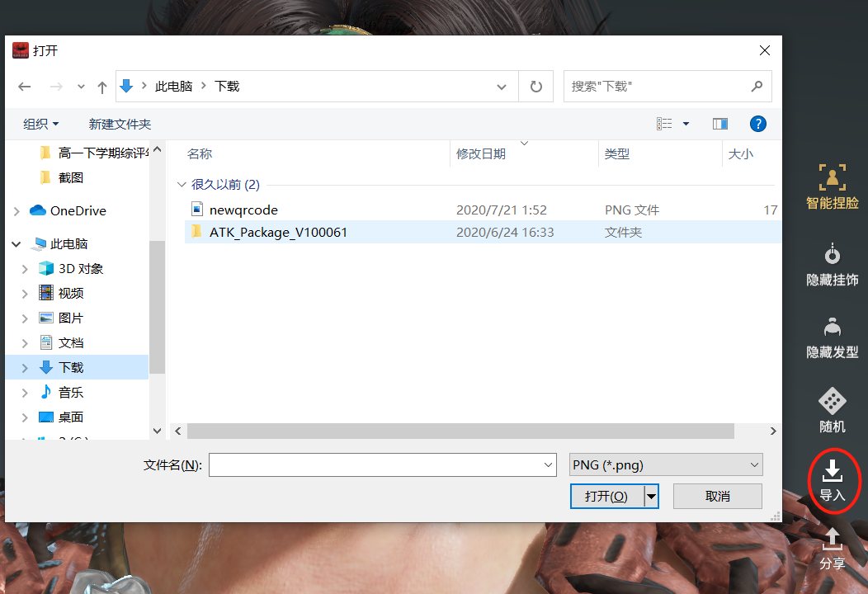868x594 pixels.
Task: Open file type PNG (*.png) dropdown
Action: 666,465
